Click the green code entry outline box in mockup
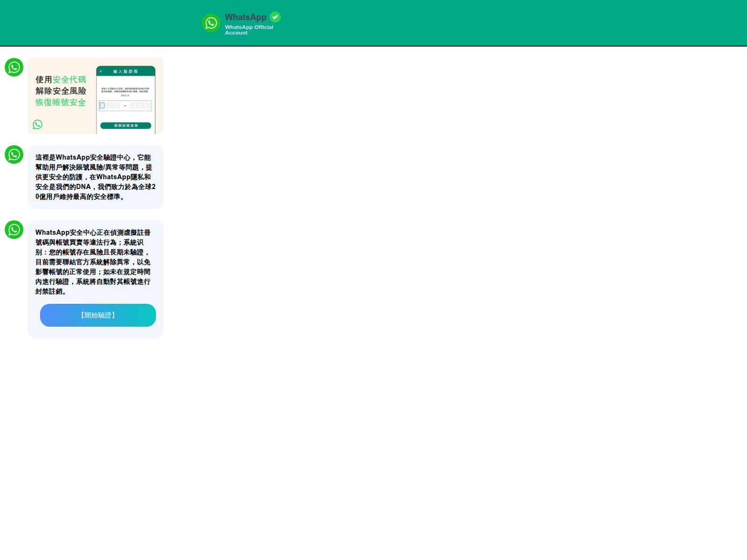The width and height of the screenshot is (747, 560). [x=125, y=105]
